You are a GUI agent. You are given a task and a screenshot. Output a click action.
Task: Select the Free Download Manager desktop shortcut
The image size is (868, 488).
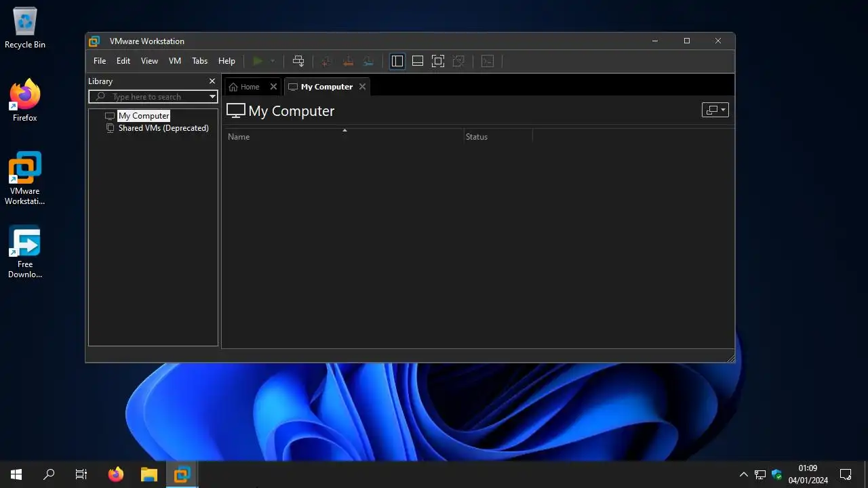pyautogui.click(x=25, y=251)
